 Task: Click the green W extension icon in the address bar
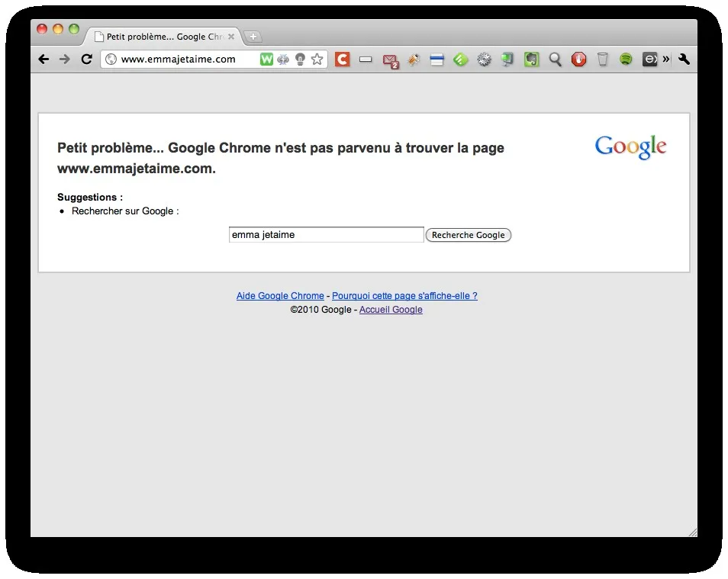coord(266,59)
